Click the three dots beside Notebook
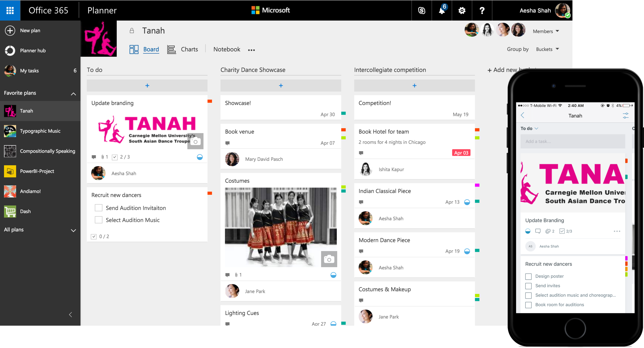 click(251, 50)
